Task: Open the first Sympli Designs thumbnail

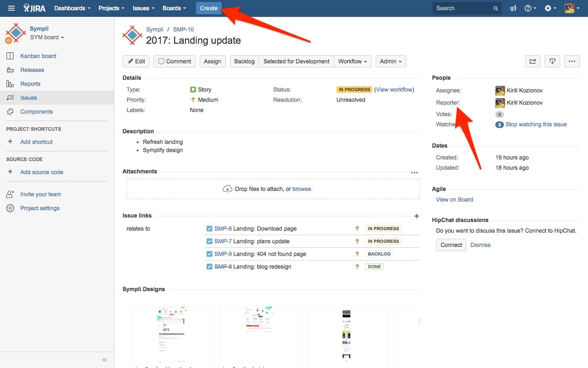Action: pyautogui.click(x=172, y=335)
